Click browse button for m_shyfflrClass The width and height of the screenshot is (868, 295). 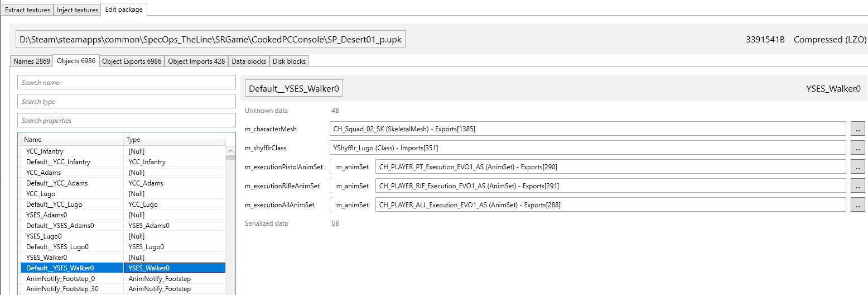coord(857,148)
